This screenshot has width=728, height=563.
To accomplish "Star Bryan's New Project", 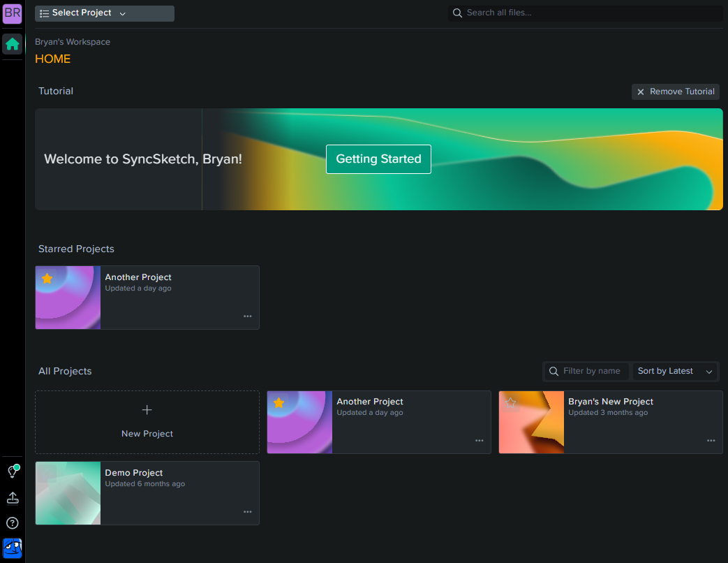I will click(511, 403).
